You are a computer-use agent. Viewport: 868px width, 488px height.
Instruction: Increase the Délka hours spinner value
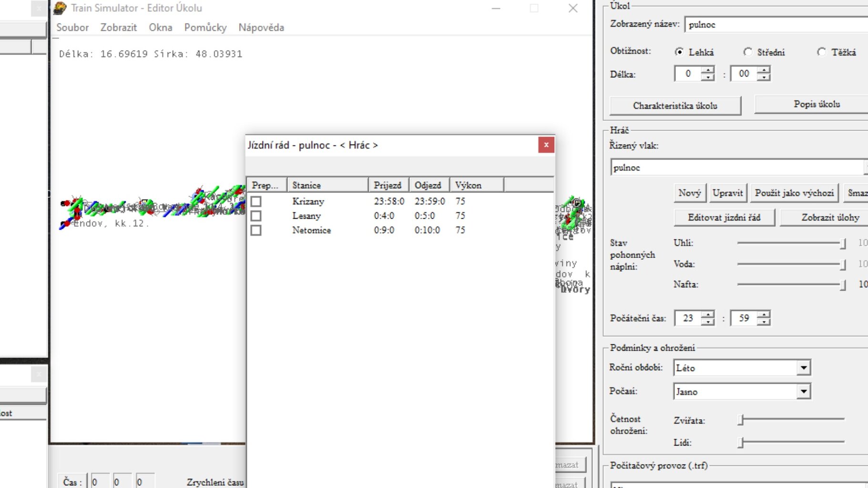708,70
